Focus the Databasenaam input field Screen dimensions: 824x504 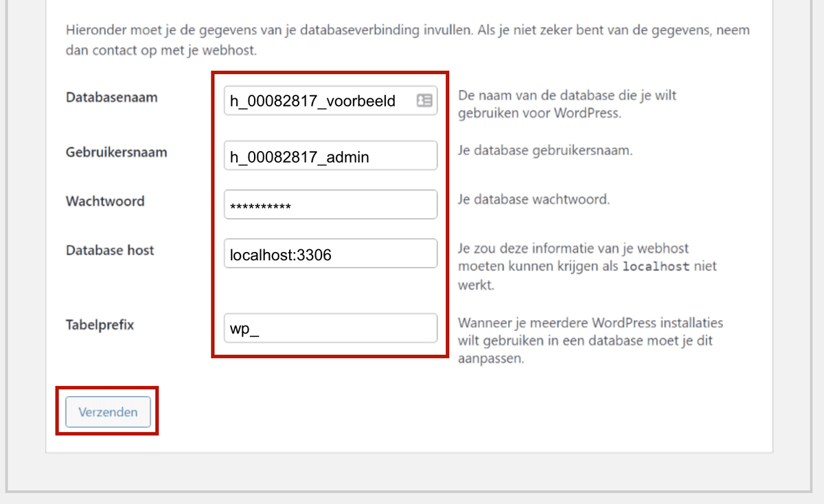tap(330, 101)
